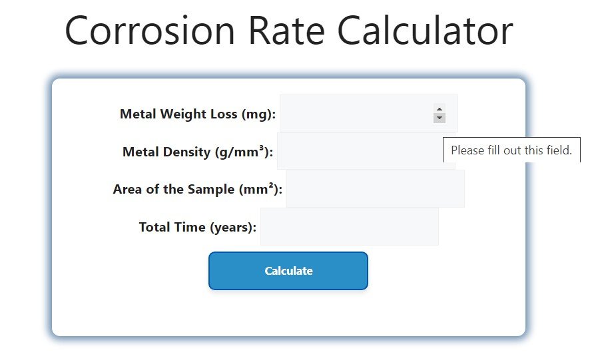Click the "Metal Density (g/mm³):" label
This screenshot has width=604, height=364.
point(198,152)
